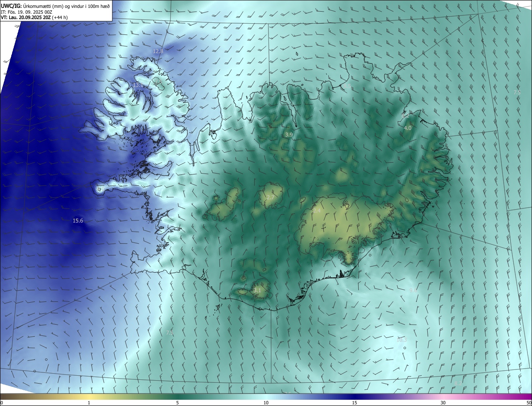Click the 2.7 value on Hofsjökull glacier
The width and height of the screenshot is (532, 406).
[270, 197]
